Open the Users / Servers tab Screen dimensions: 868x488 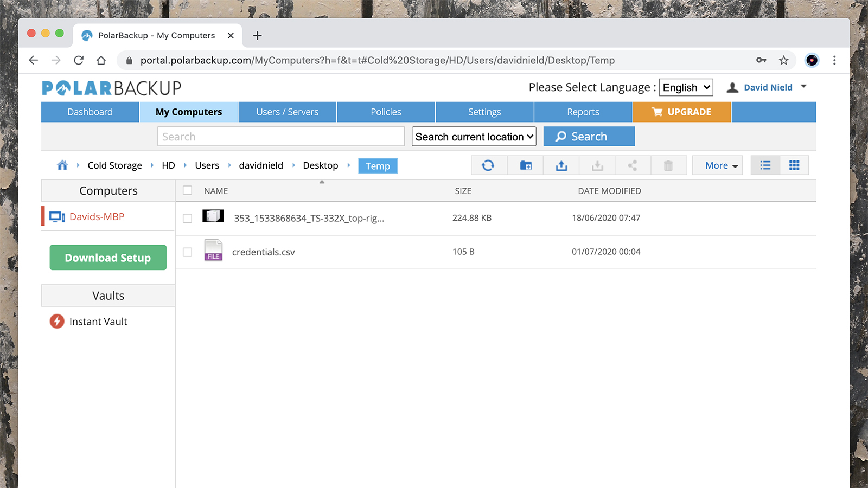point(288,112)
